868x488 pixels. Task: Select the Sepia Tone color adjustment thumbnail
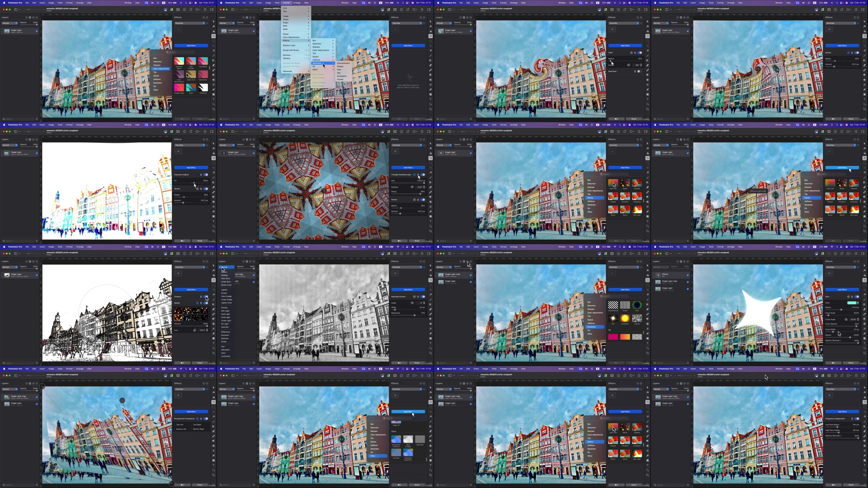click(x=191, y=74)
